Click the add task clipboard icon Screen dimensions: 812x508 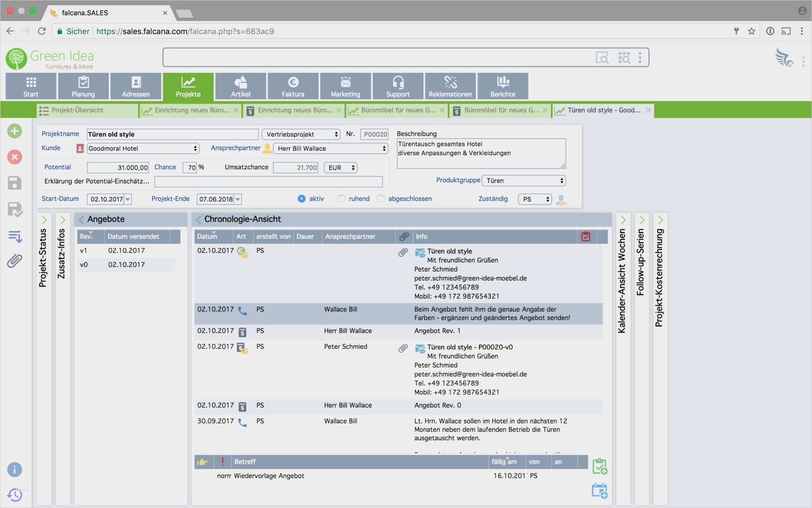click(x=599, y=466)
